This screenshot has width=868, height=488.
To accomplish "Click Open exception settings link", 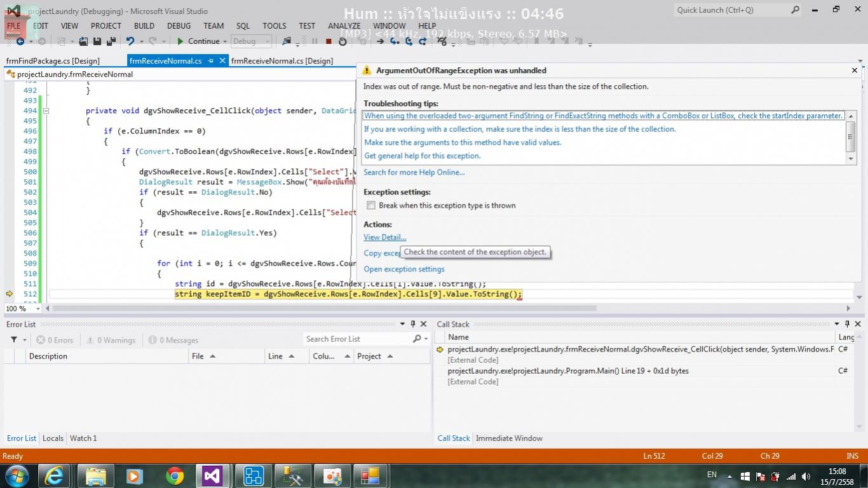I will point(404,269).
